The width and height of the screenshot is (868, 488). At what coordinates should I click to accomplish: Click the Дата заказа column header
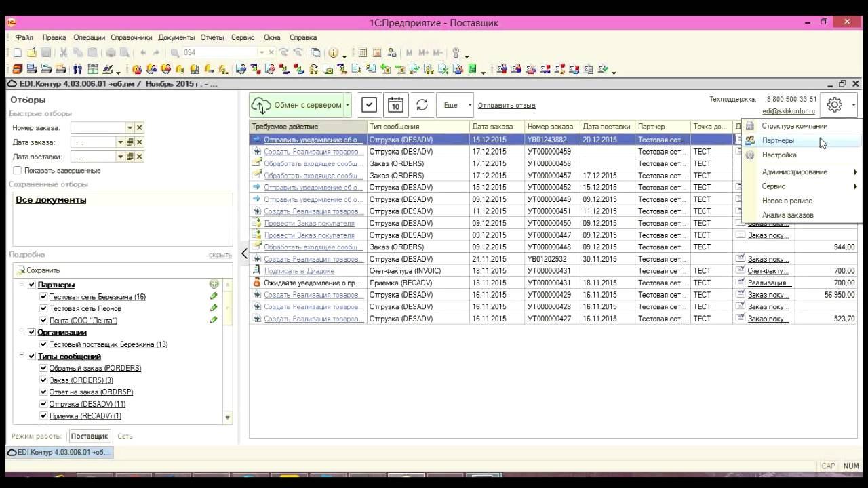(498, 127)
